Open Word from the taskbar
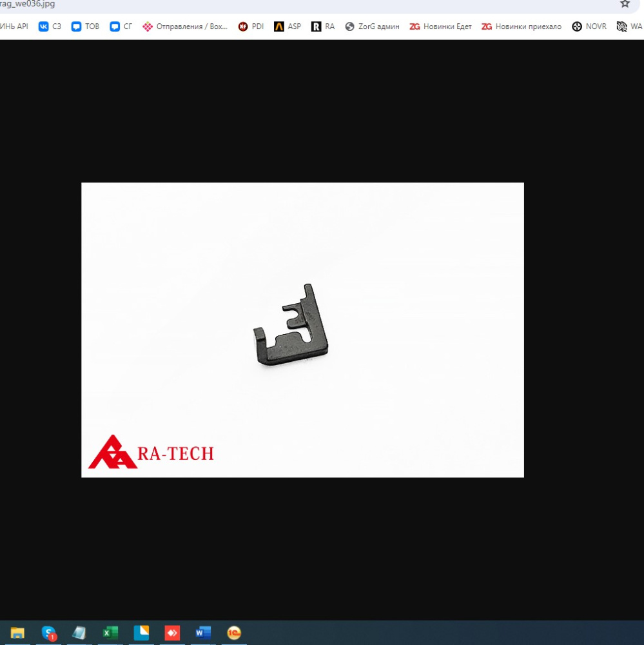The width and height of the screenshot is (644, 645). pyautogui.click(x=203, y=633)
